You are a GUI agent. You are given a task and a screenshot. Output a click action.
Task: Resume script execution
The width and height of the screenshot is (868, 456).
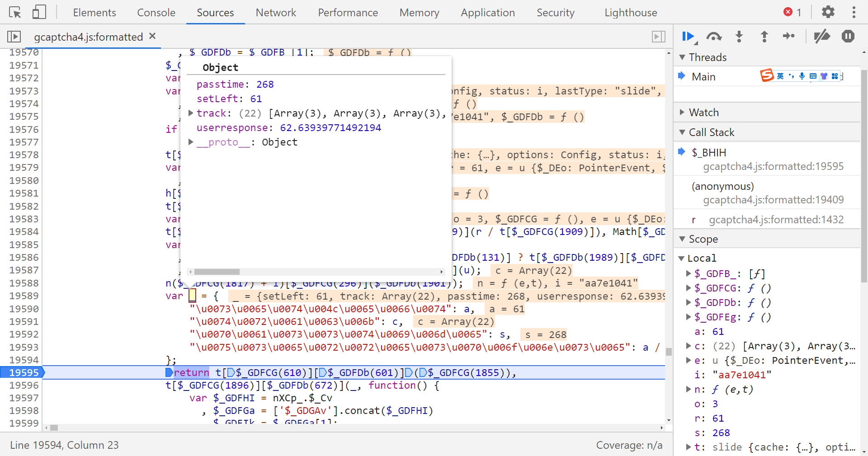click(689, 37)
